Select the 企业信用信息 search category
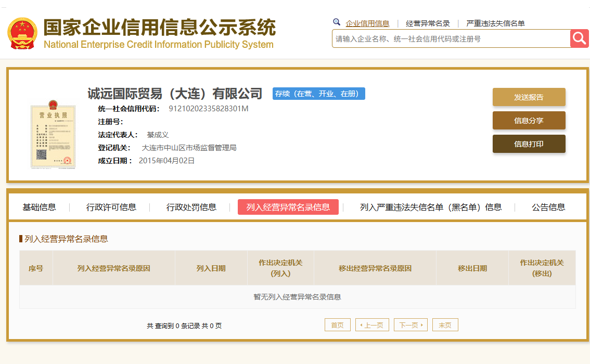 click(367, 23)
